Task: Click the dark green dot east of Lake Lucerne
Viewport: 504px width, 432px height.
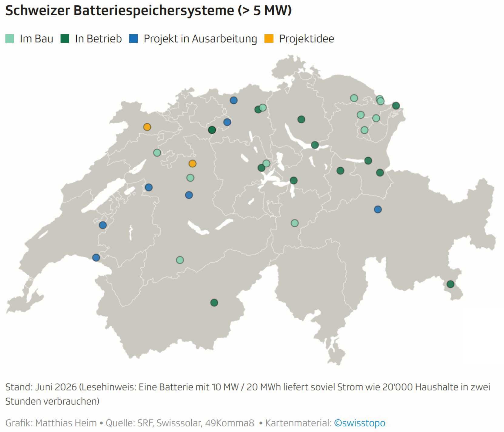Action: click(x=294, y=181)
